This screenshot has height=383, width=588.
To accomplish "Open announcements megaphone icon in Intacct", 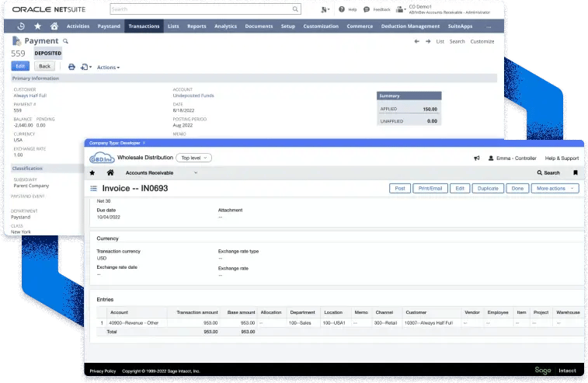I will [477, 158].
